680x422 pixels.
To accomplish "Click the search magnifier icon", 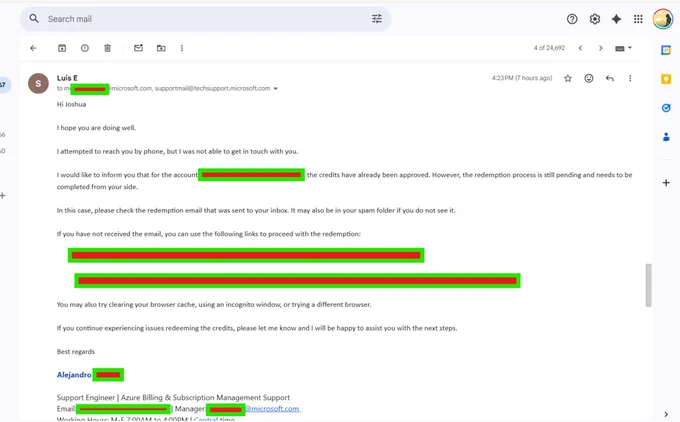I will pos(34,19).
